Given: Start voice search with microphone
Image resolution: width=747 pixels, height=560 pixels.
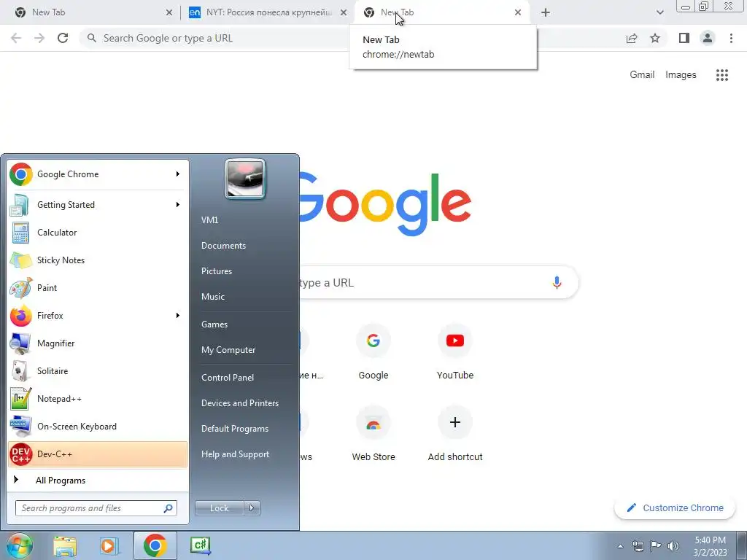Looking at the screenshot, I should tap(557, 282).
